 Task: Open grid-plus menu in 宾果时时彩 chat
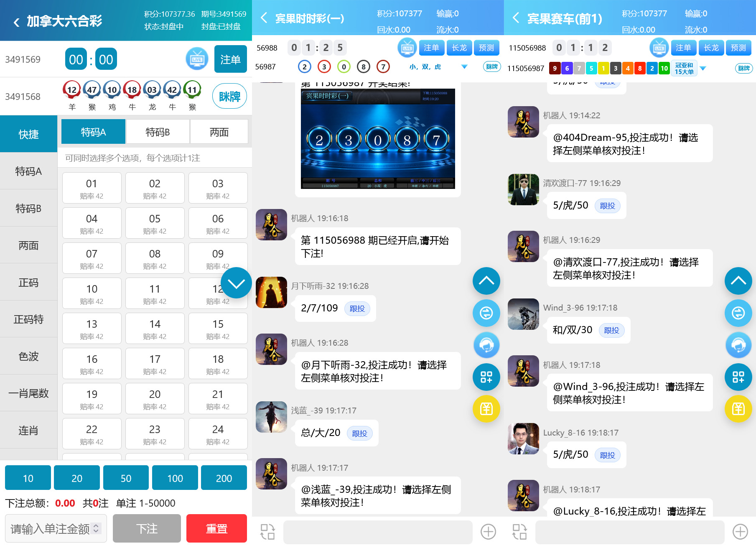pyautogui.click(x=486, y=377)
